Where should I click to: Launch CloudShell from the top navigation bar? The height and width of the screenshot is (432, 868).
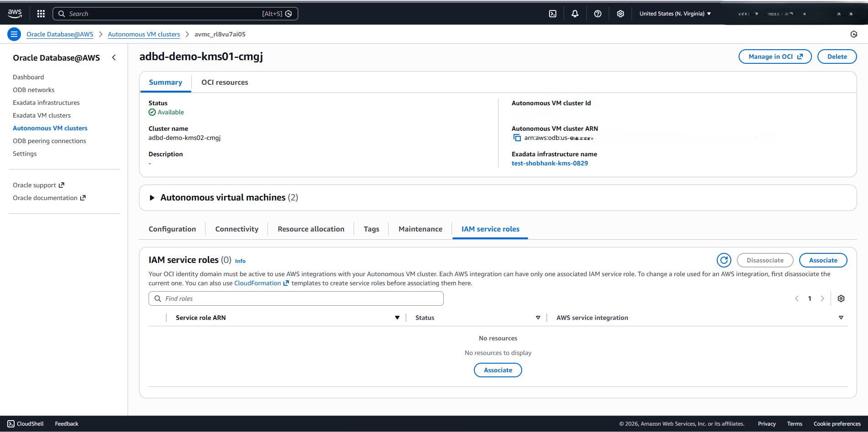(x=552, y=13)
